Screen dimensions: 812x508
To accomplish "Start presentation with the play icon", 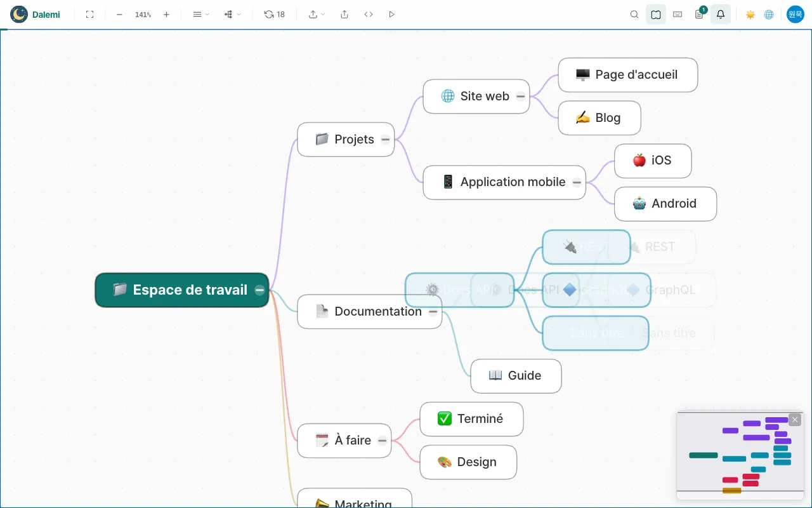I will pyautogui.click(x=391, y=14).
